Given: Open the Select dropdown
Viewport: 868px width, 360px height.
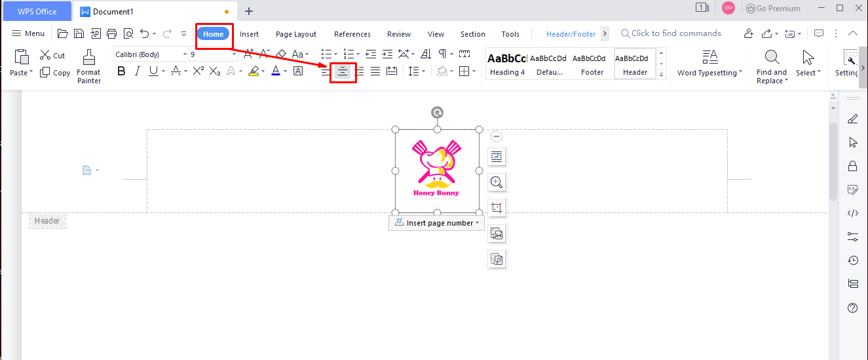Looking at the screenshot, I should (x=808, y=64).
